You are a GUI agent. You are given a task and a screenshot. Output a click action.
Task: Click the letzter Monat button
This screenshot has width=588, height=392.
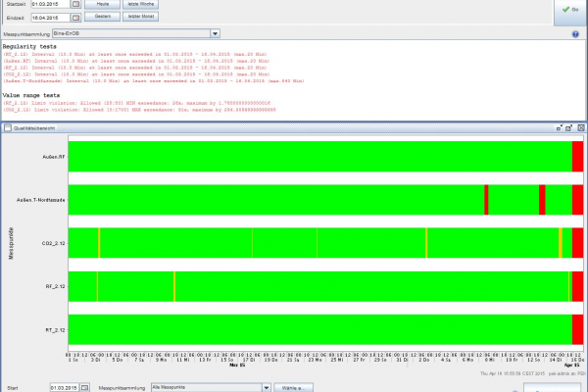(x=140, y=17)
